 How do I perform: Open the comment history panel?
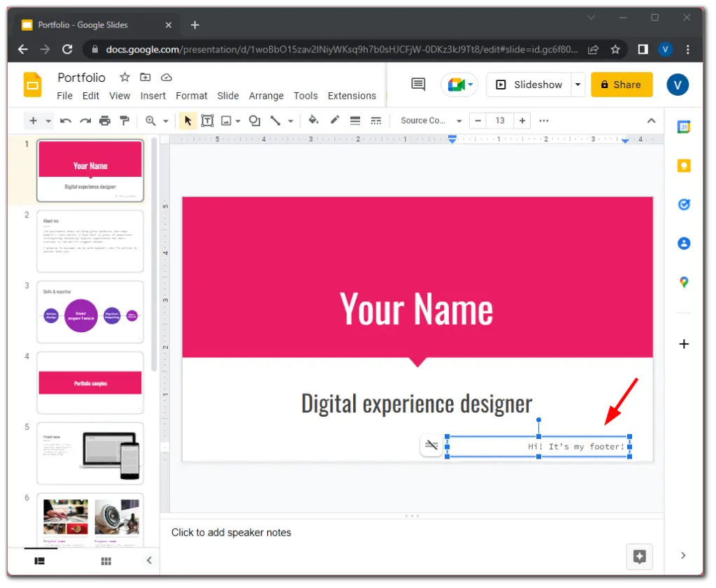pyautogui.click(x=417, y=84)
